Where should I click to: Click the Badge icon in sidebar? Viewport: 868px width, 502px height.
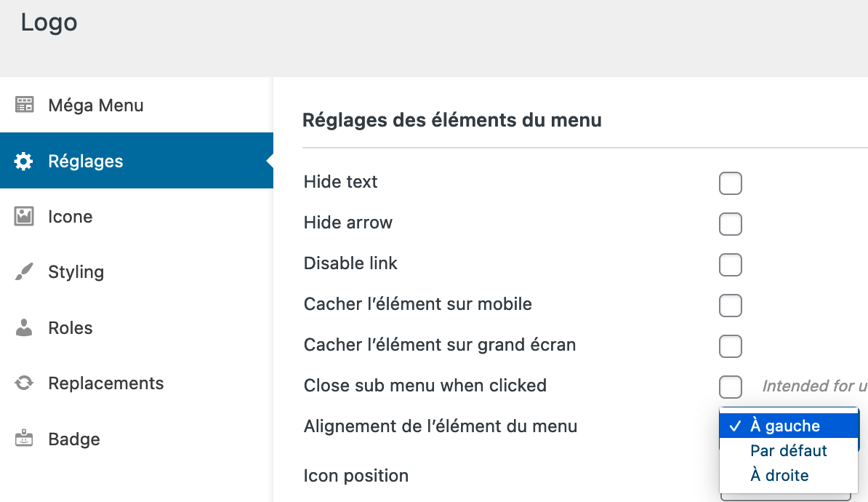(x=25, y=439)
